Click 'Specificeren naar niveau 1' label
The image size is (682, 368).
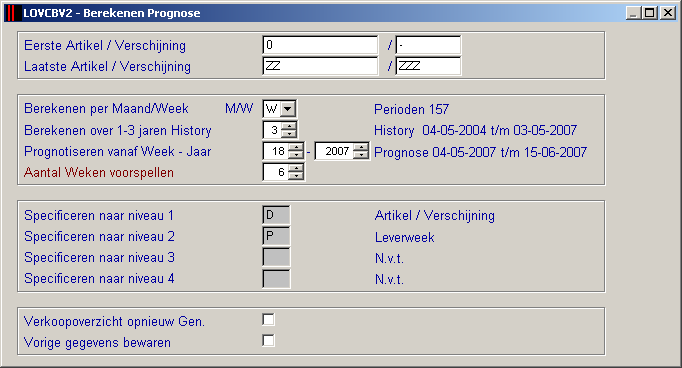pyautogui.click(x=99, y=215)
